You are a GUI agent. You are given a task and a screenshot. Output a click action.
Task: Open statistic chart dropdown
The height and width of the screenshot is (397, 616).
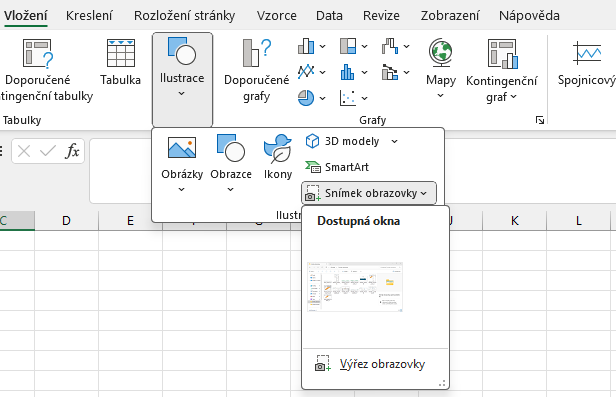(353, 72)
